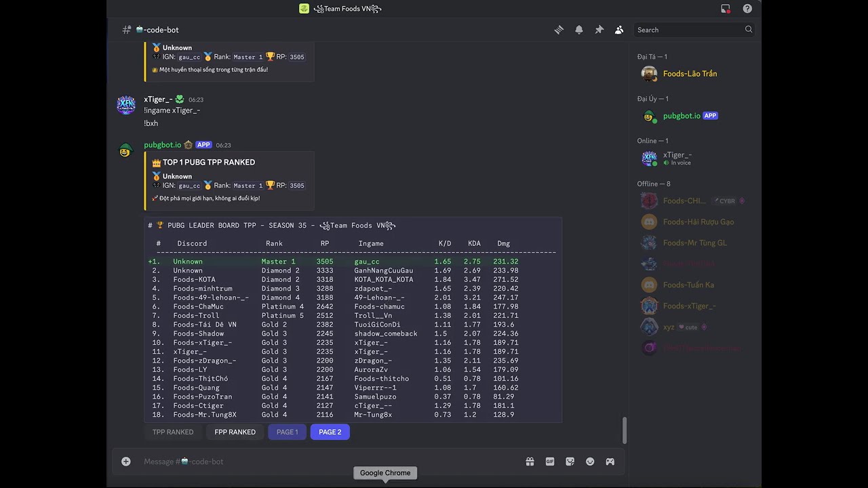The height and width of the screenshot is (488, 868).
Task: Click the Foods-Mr Tùng GL member avatar
Action: [650, 243]
